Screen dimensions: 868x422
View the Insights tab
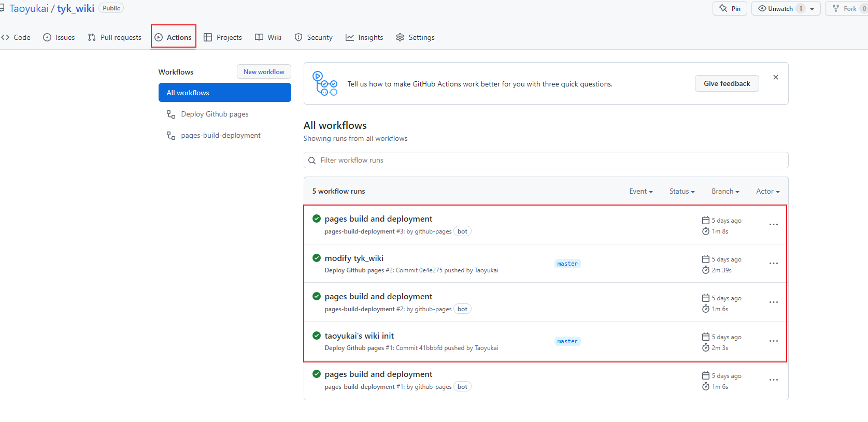tap(364, 37)
